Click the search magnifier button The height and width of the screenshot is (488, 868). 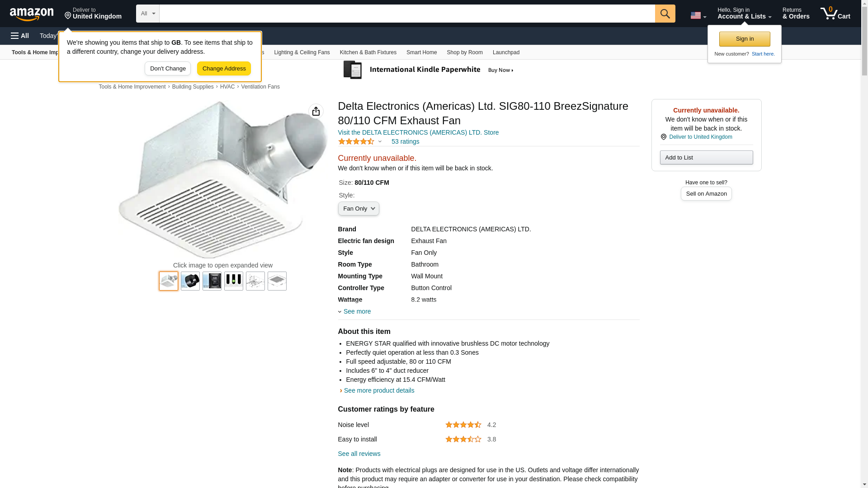tap(665, 14)
